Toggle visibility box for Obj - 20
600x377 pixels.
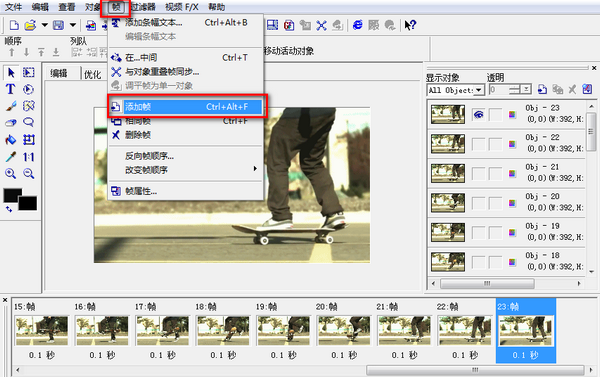[x=478, y=203]
